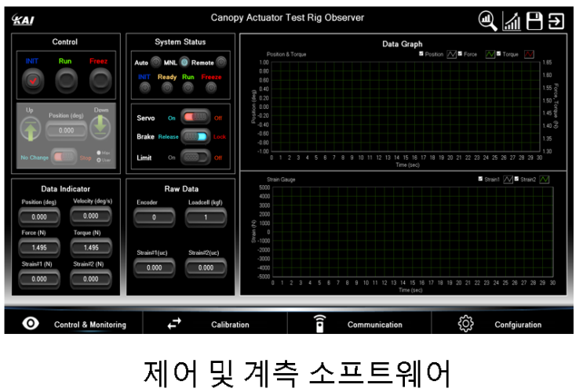Screen dimensions: 583x392
Task: Click the MNL mode indicator knob
Action: 184,62
